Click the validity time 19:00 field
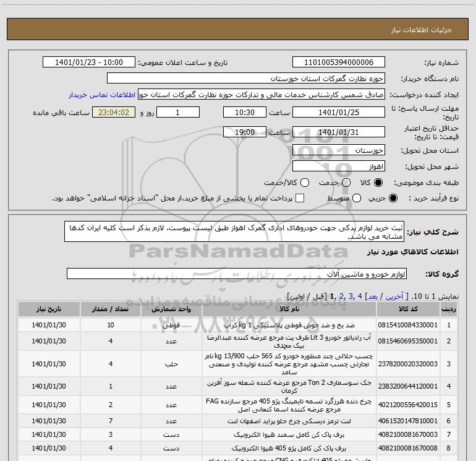Image resolution: width=476 pixels, height=461 pixels. (245, 132)
